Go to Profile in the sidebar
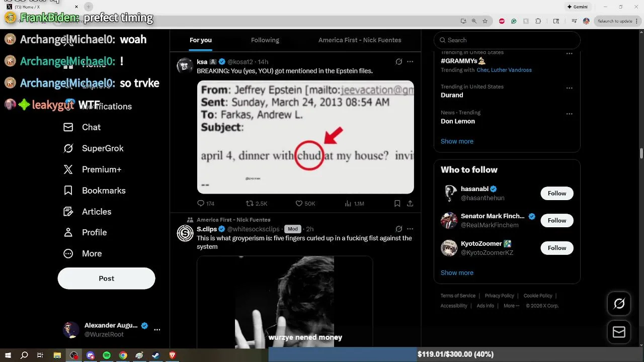 85,232
